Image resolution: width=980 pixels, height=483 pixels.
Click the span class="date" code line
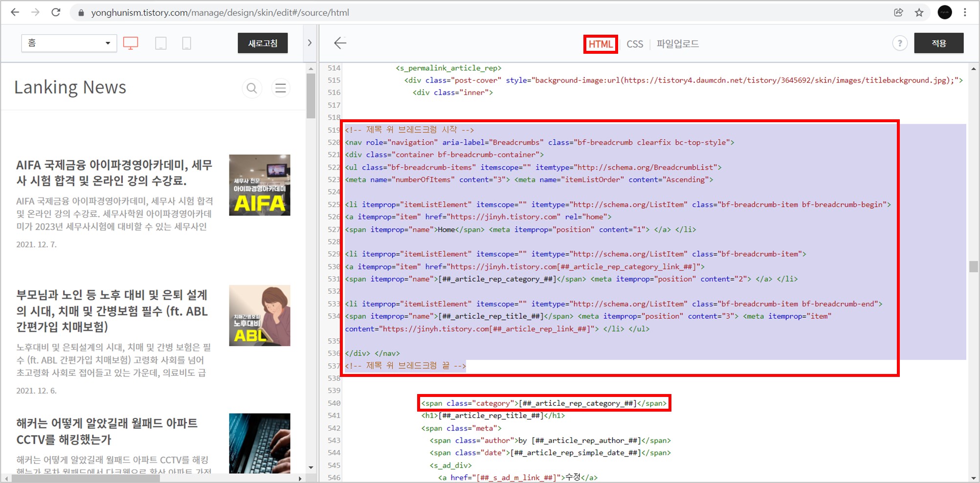[550, 453]
